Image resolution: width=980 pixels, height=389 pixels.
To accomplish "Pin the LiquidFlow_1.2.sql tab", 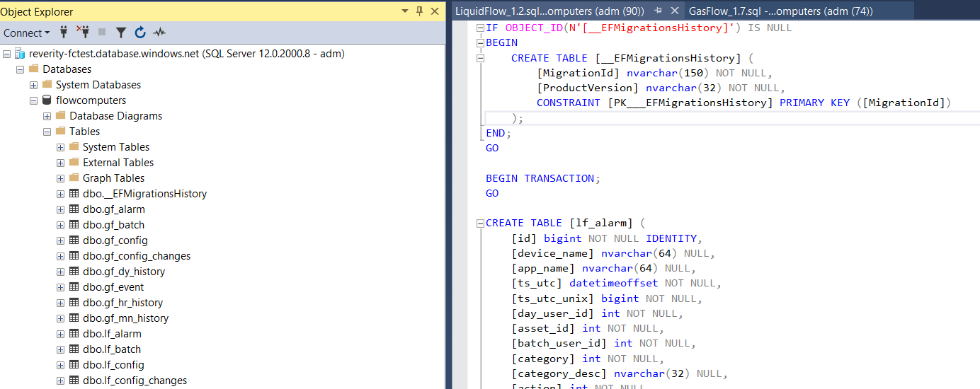I will pyautogui.click(x=658, y=11).
